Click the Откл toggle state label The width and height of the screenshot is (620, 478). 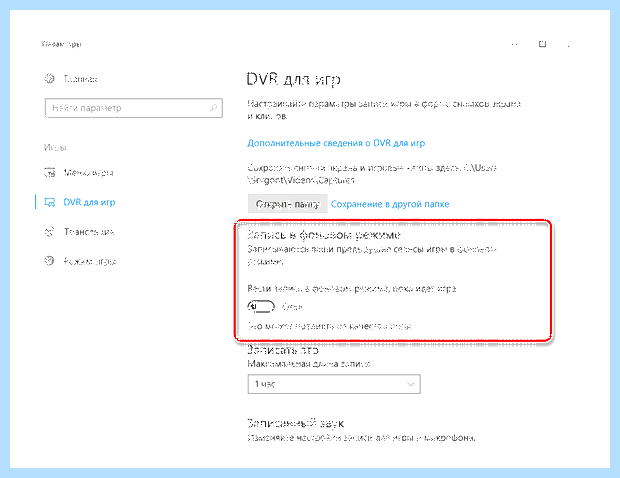292,307
